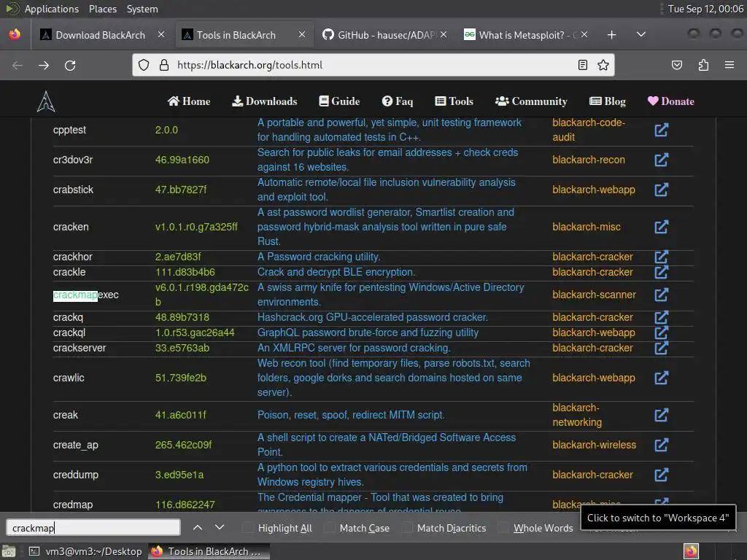This screenshot has height=560, width=747.
Task: Open external link for create_ap row
Action: coord(661,445)
